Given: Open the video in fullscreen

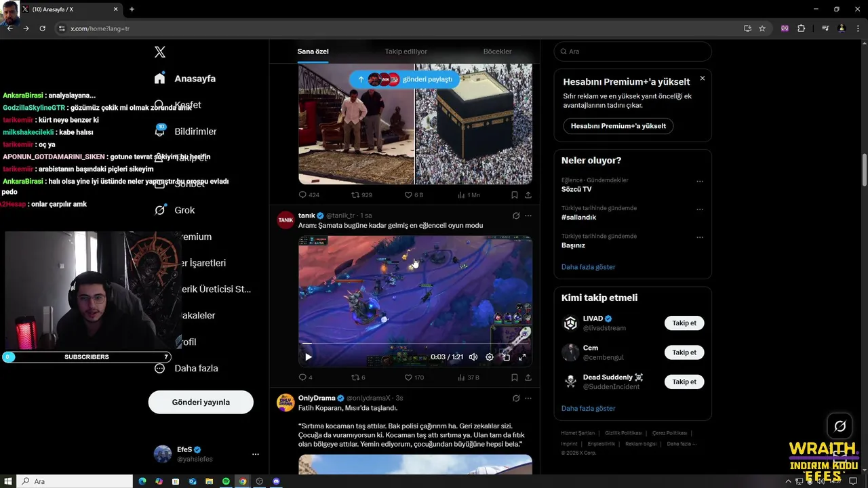Looking at the screenshot, I should point(522,357).
